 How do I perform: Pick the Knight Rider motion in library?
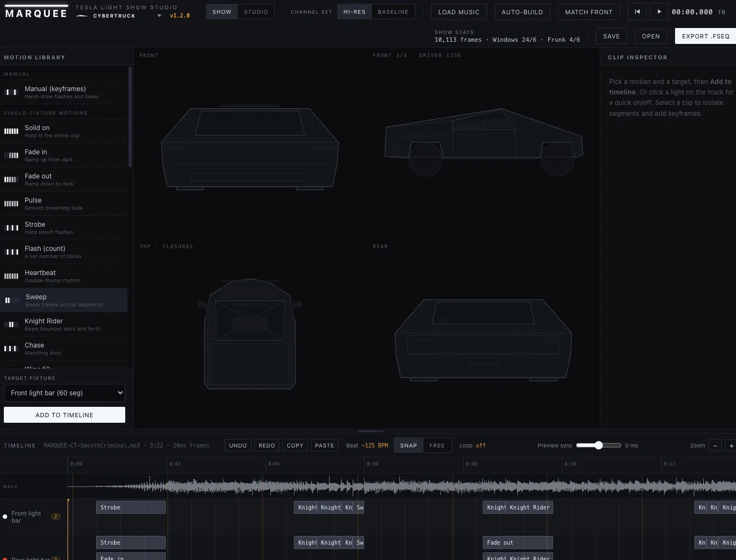coord(64,324)
